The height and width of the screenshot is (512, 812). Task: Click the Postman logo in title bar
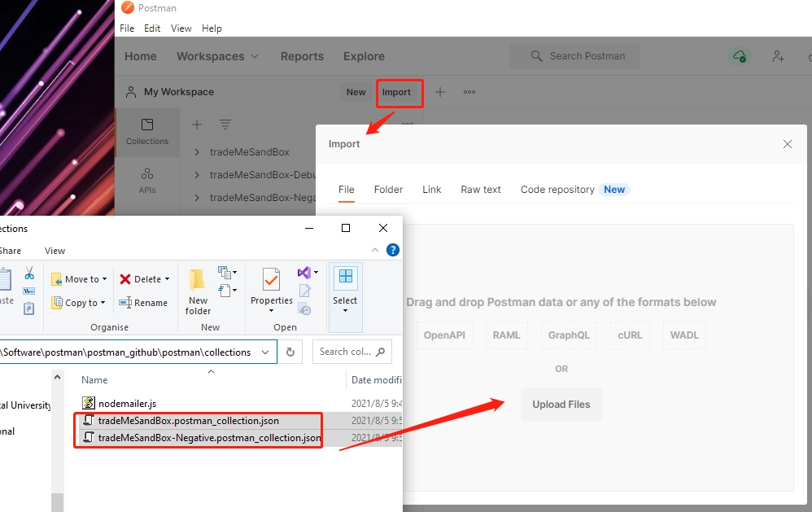coord(128,8)
